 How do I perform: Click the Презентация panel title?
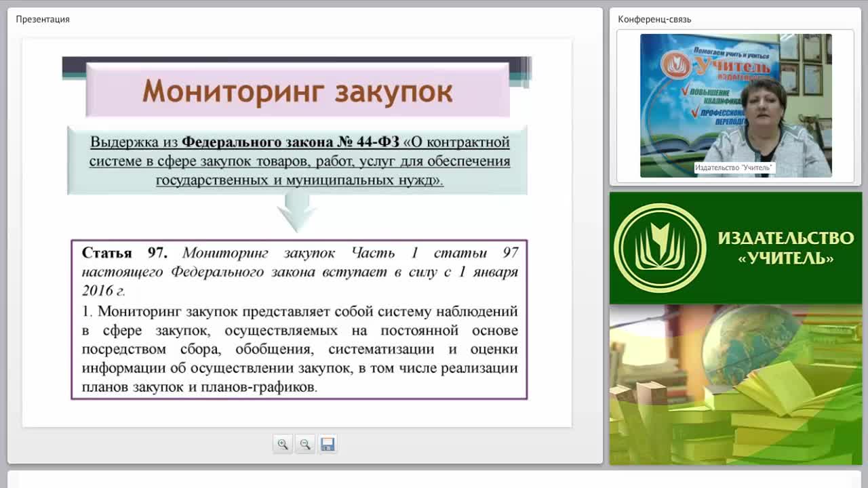coord(43,19)
